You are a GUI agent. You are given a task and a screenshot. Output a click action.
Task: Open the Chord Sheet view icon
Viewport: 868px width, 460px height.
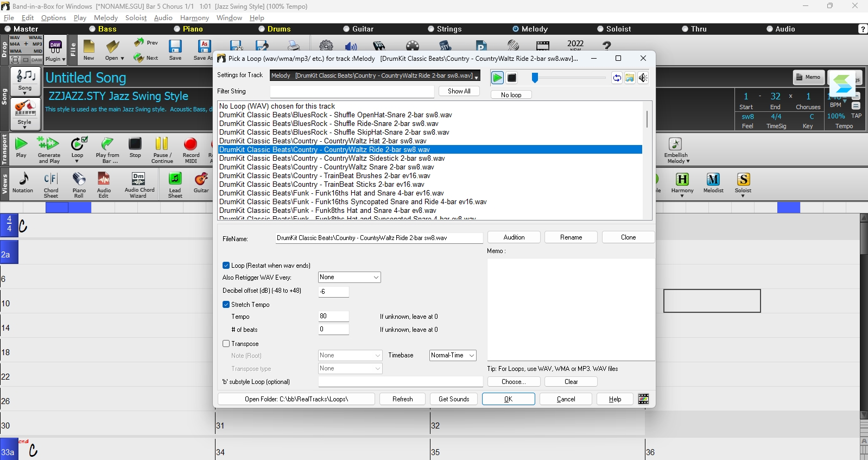(x=51, y=179)
